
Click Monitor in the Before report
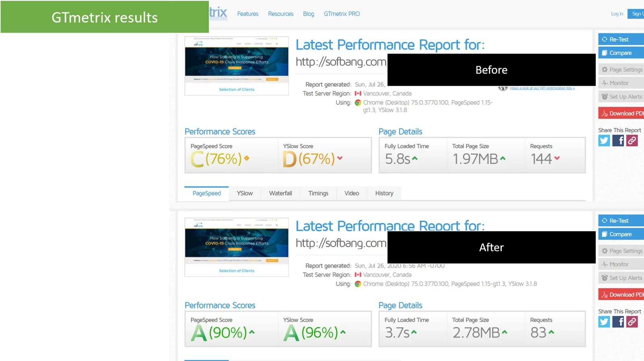(621, 83)
